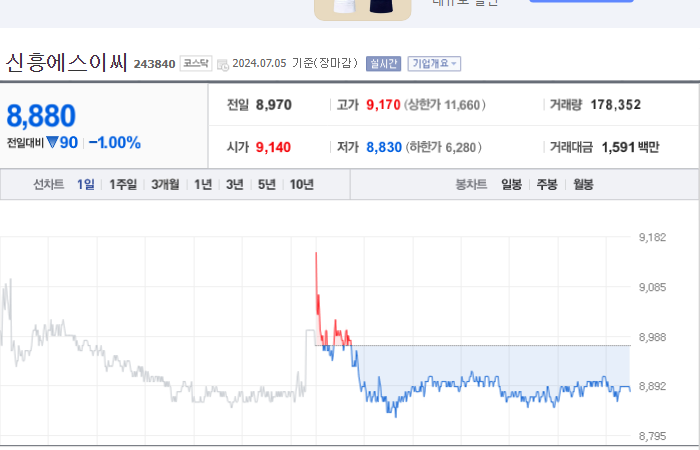Select the 1일 line chart tab
Viewport: 700px width, 450px height.
pos(86,184)
